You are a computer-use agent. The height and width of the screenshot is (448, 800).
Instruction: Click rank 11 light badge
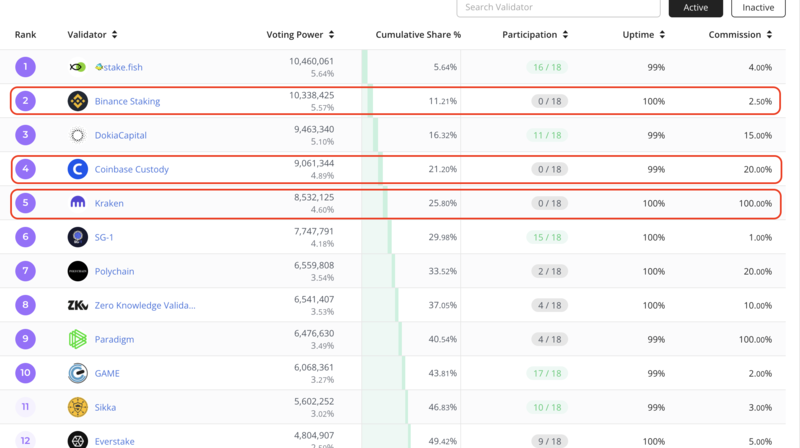click(x=26, y=407)
